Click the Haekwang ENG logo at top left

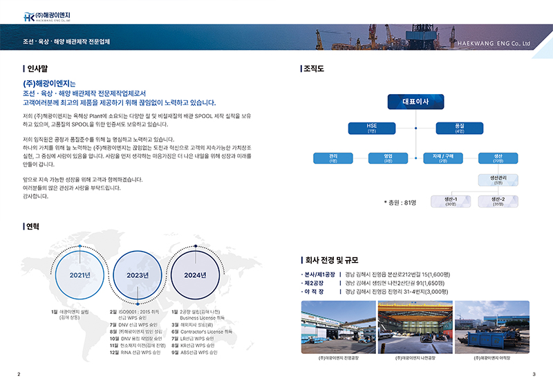pyautogui.click(x=46, y=16)
